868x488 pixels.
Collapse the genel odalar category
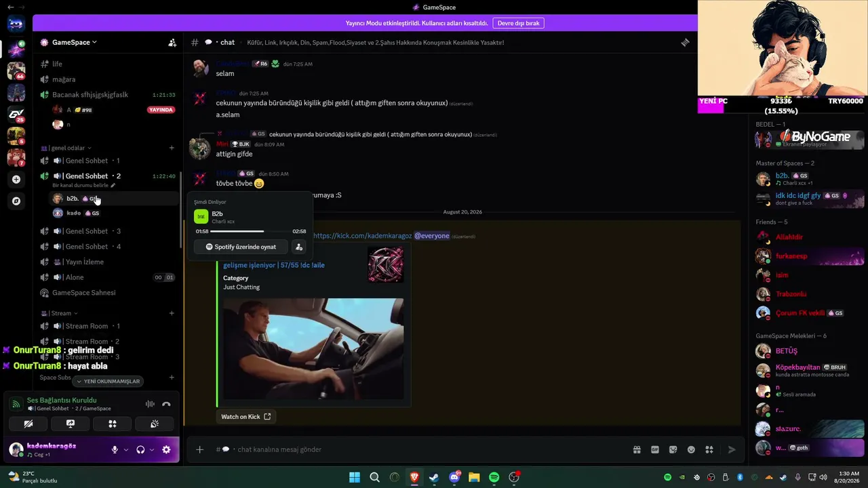(x=66, y=148)
